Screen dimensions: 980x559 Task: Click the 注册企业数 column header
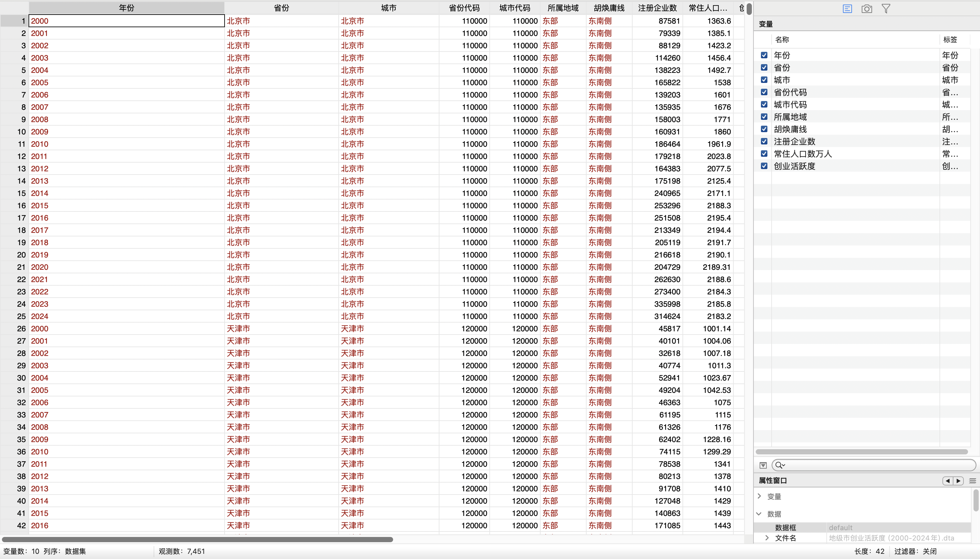pyautogui.click(x=657, y=8)
